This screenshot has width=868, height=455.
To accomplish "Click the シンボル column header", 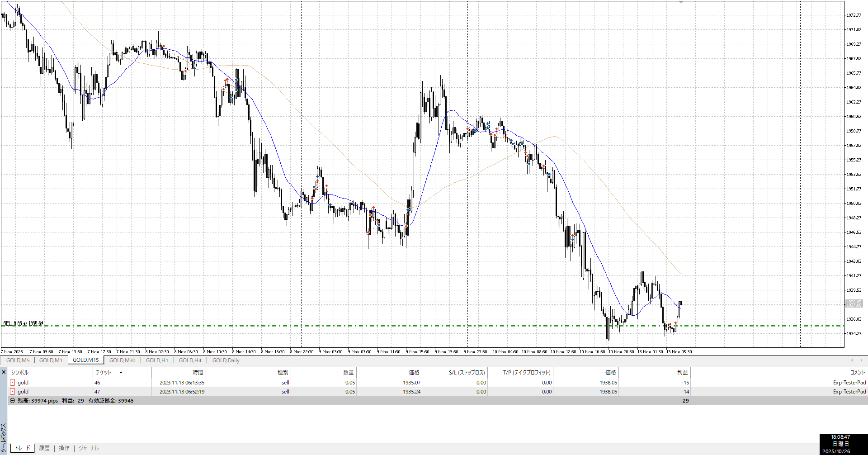I will click(x=20, y=373).
